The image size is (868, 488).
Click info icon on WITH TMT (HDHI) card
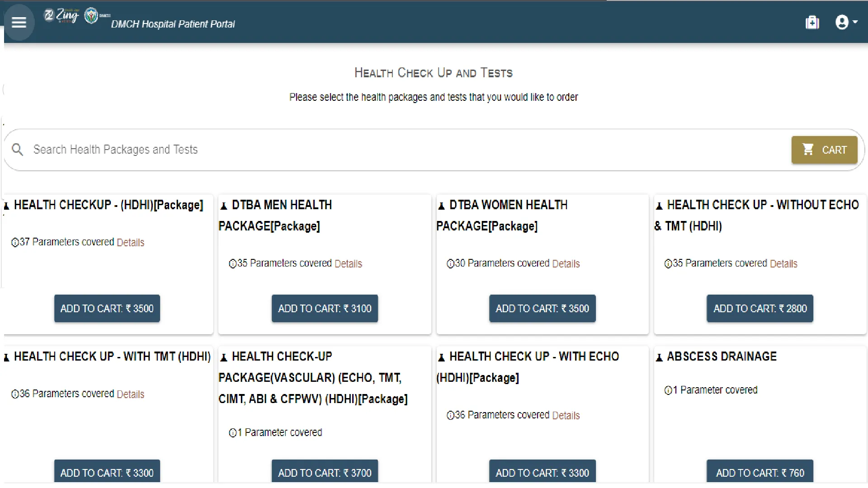(x=15, y=394)
